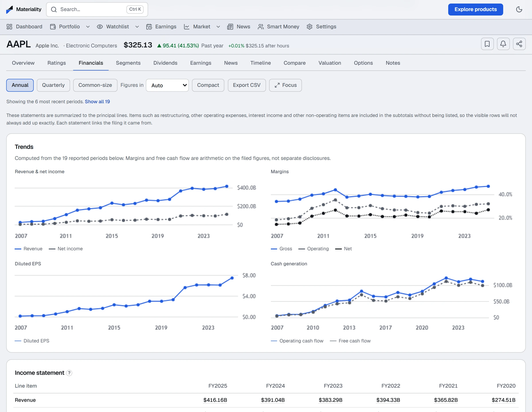
Task: Click the Net income legend swatch
Action: click(x=52, y=249)
